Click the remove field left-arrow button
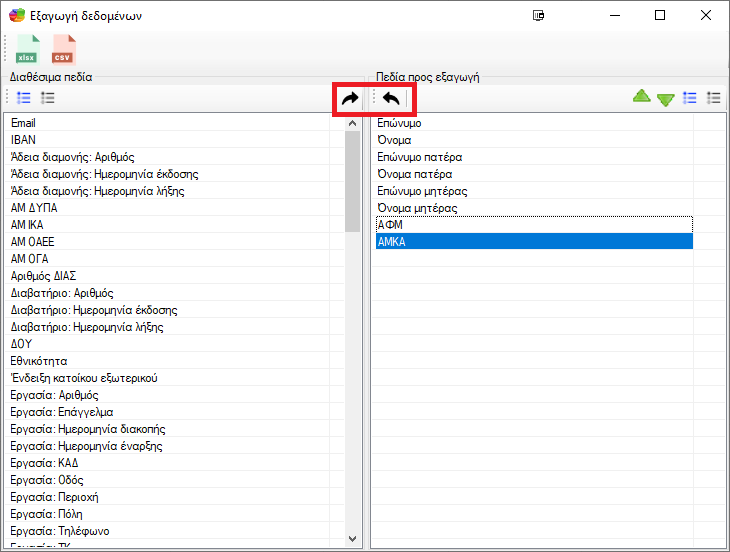Image resolution: width=730 pixels, height=552 pixels. coord(391,98)
